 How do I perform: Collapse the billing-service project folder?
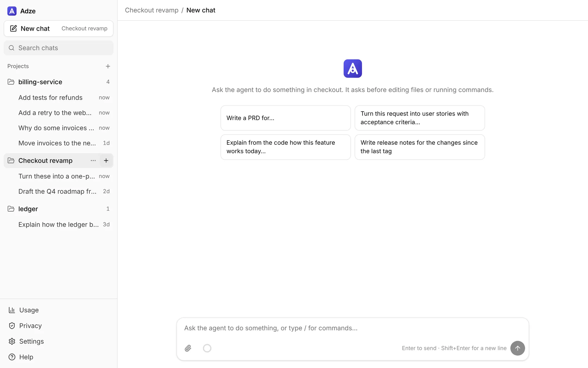tap(11, 82)
